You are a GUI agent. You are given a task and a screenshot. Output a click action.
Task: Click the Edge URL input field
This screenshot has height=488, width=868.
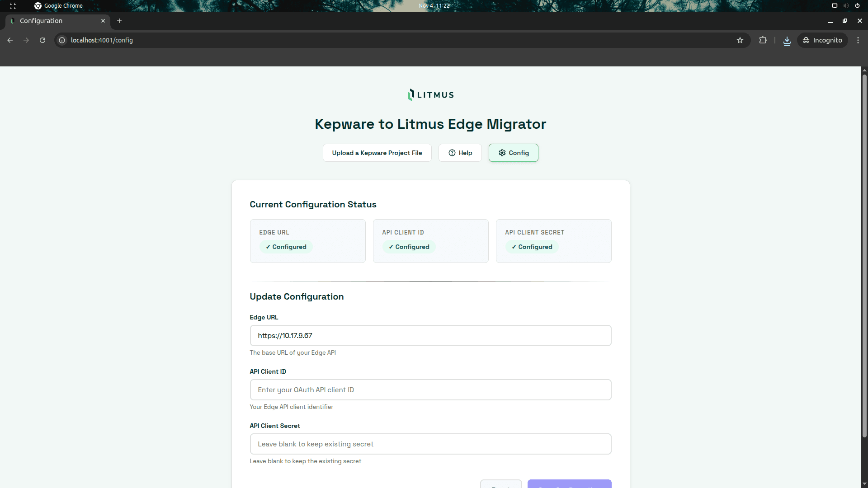430,335
